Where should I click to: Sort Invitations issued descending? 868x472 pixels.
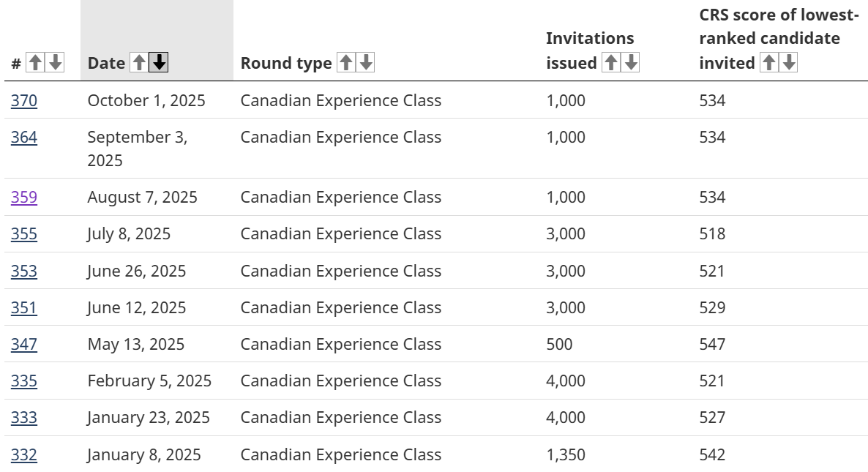(631, 63)
